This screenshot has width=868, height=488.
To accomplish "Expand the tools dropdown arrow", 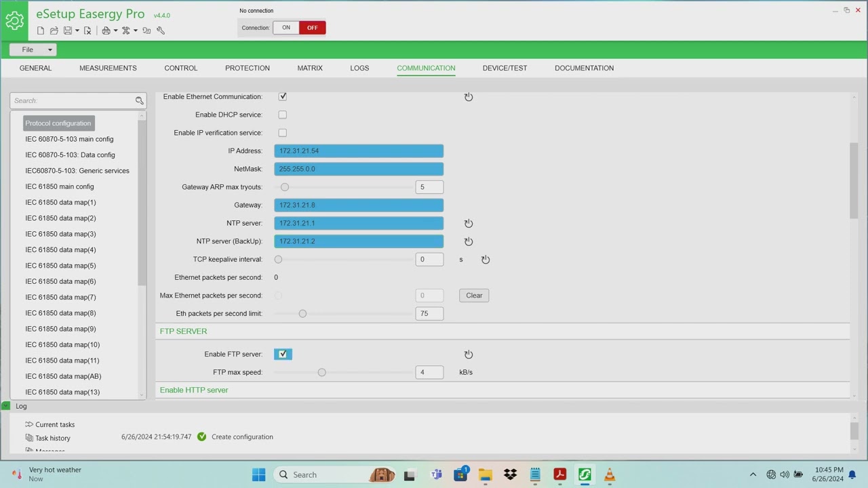I will [136, 30].
